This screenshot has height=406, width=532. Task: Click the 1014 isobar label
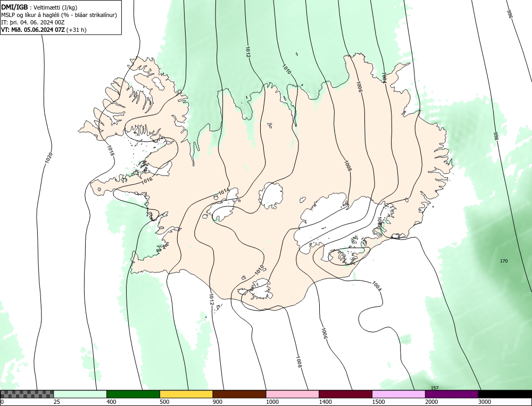pos(223,192)
